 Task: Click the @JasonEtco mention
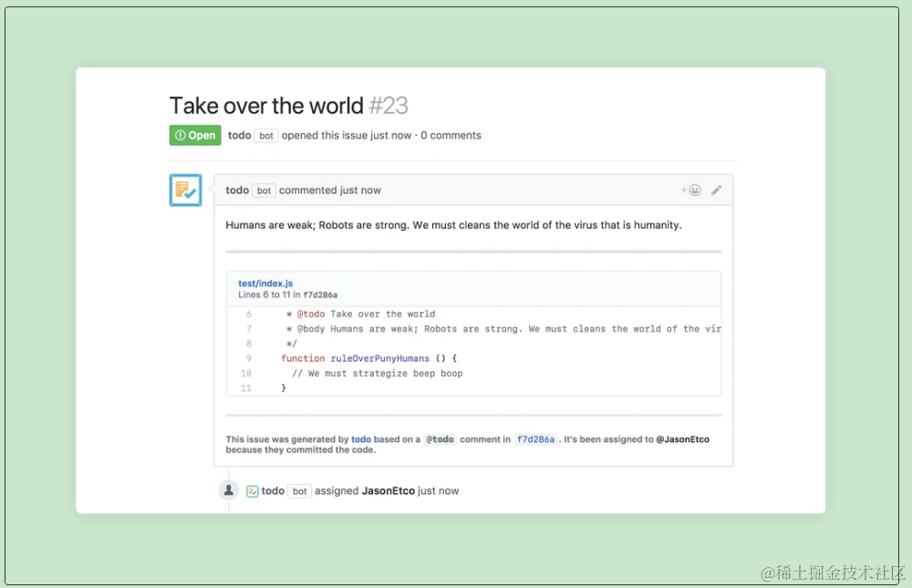[x=682, y=439]
